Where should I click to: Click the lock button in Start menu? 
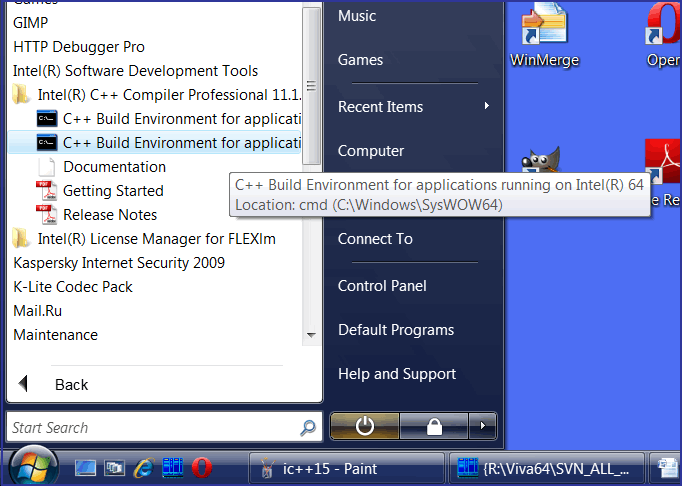tap(434, 427)
